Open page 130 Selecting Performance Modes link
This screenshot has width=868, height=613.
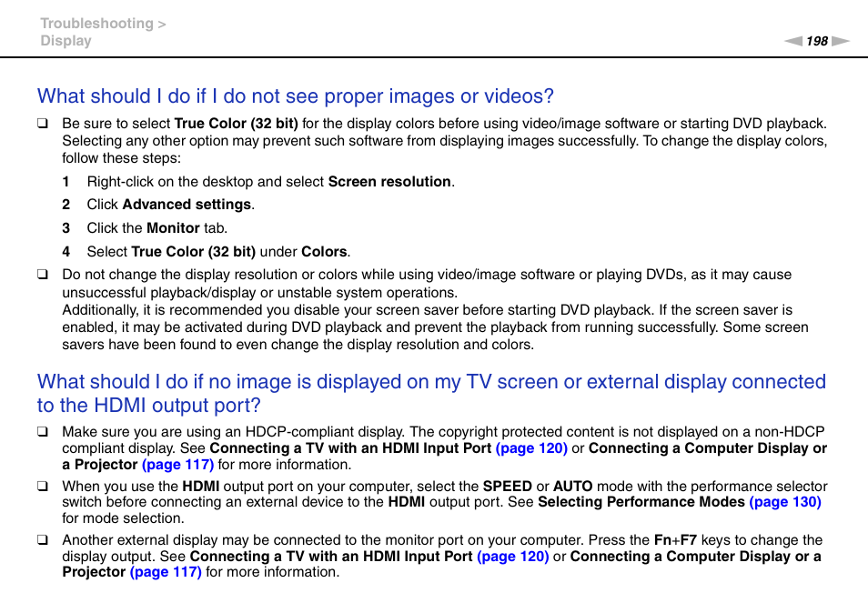pyautogui.click(x=785, y=502)
